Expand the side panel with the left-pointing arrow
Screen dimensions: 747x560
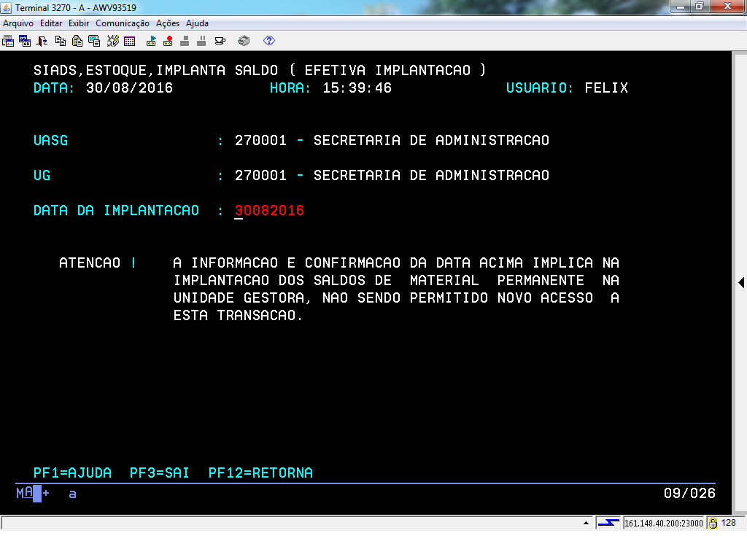click(741, 282)
